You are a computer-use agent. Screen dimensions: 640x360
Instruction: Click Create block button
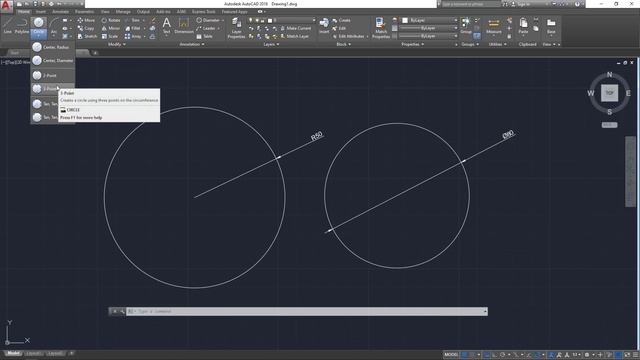coord(342,20)
